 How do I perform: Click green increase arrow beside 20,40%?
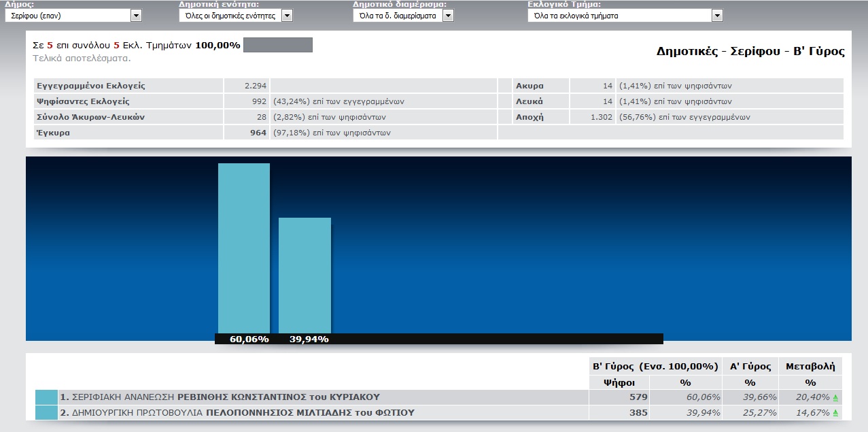(x=835, y=398)
